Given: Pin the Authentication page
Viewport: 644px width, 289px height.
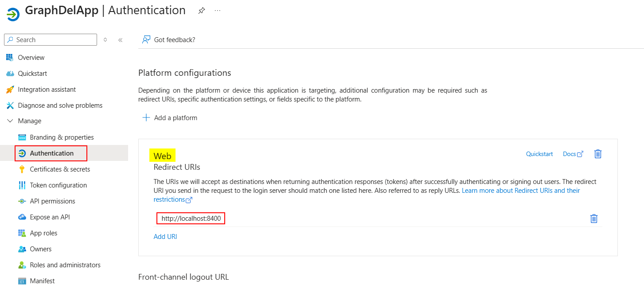Looking at the screenshot, I should coord(201,10).
